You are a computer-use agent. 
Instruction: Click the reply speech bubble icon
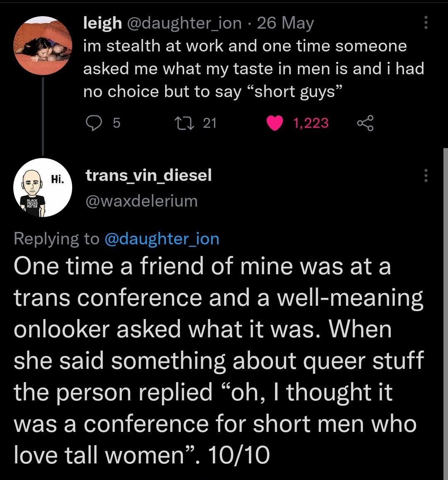(93, 123)
